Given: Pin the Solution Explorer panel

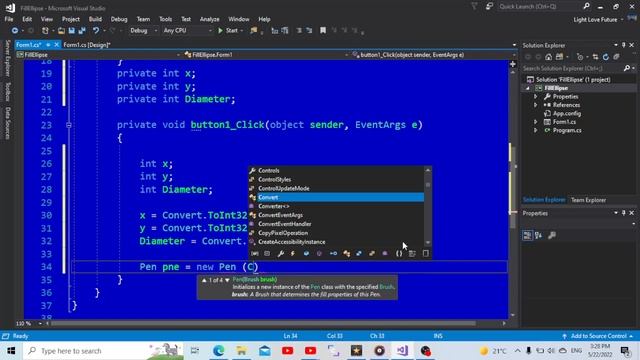Looking at the screenshot, I should point(624,45).
